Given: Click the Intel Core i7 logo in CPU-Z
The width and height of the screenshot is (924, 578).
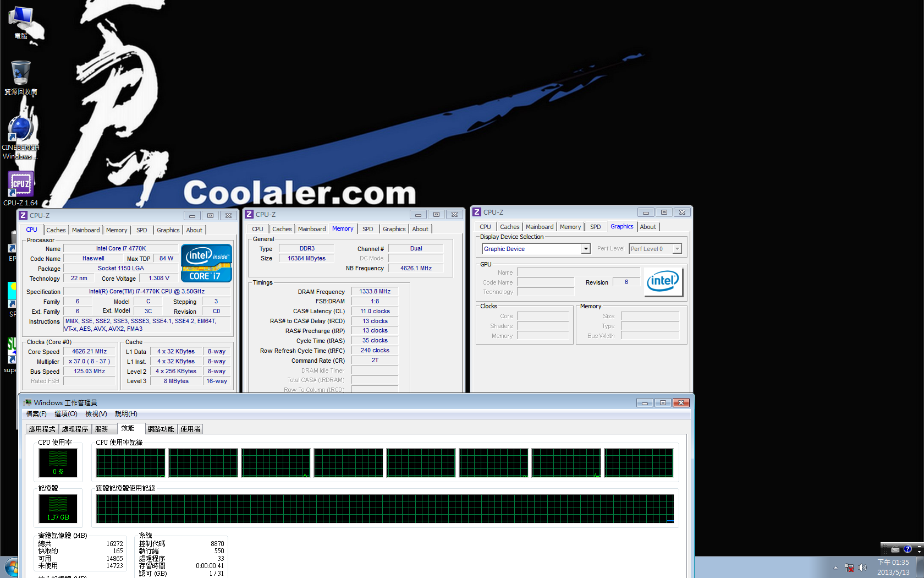Looking at the screenshot, I should click(206, 263).
